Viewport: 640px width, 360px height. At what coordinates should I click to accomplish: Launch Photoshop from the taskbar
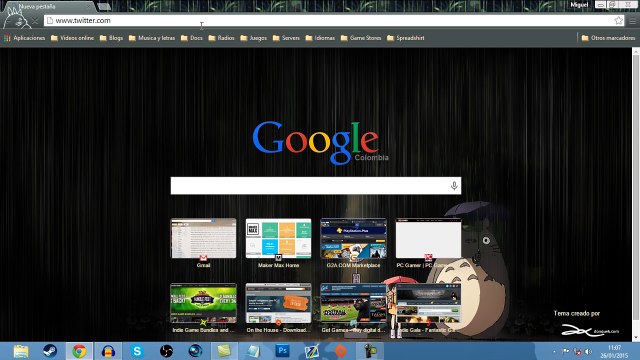tap(282, 351)
